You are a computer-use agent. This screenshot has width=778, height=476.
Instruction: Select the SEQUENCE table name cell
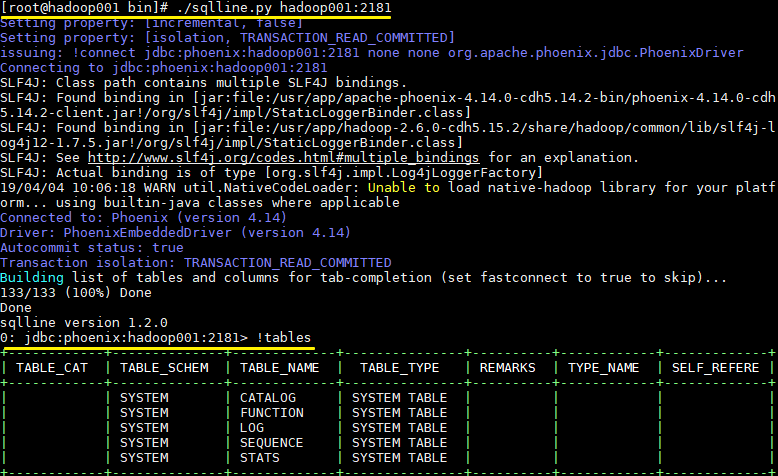tap(272, 443)
